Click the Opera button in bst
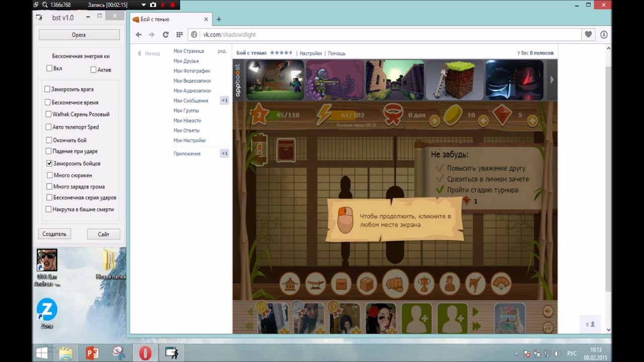This screenshot has height=362, width=644. tap(79, 35)
